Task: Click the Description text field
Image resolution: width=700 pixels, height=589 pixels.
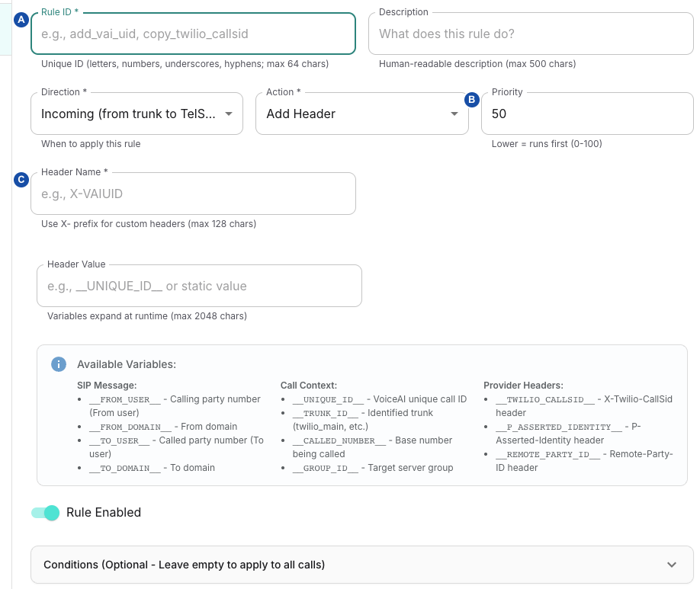Action: (x=531, y=34)
